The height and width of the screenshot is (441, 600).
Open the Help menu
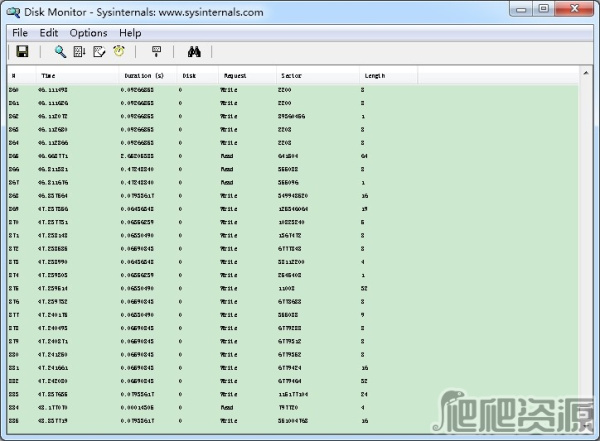click(x=130, y=33)
